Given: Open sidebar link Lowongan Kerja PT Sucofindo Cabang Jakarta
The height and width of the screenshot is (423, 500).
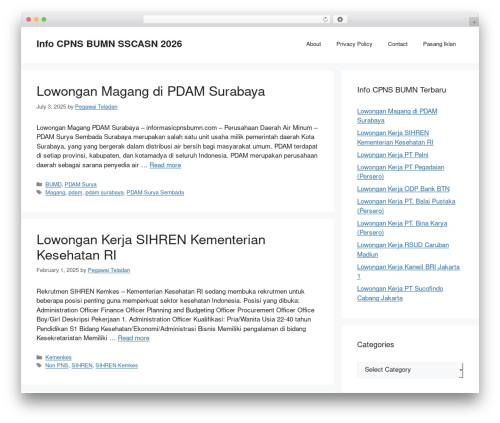Looking at the screenshot, I should [400, 293].
